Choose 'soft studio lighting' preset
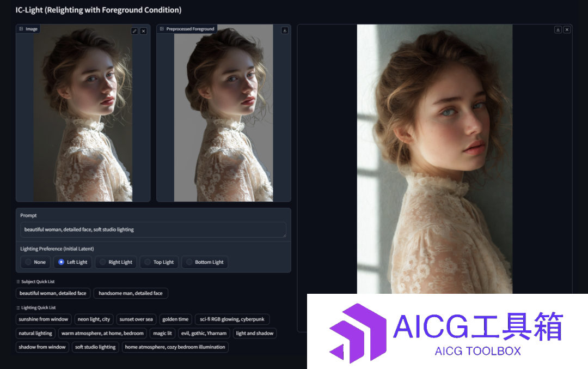Viewport: 588px width, 369px height. coord(95,347)
